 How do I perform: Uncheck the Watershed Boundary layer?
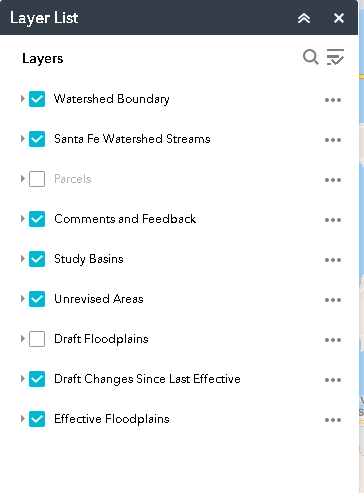click(37, 99)
